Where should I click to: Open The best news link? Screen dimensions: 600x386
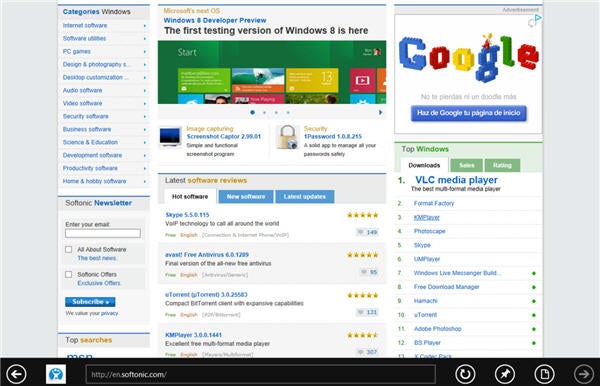pos(96,258)
